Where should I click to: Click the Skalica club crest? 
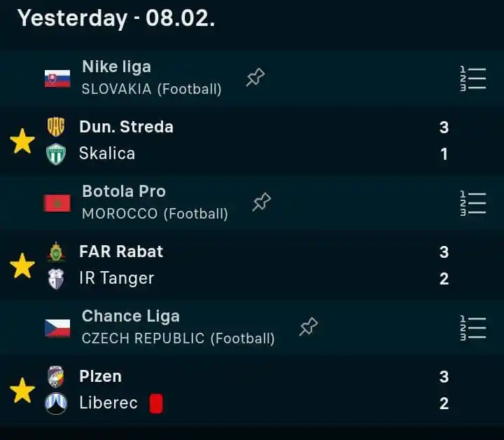coord(56,154)
